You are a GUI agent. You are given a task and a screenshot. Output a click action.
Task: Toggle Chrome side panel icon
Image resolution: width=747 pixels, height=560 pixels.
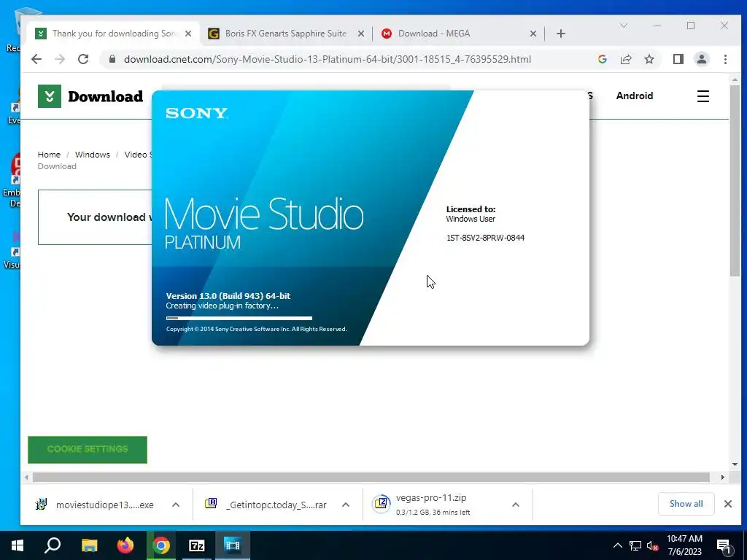[678, 59]
